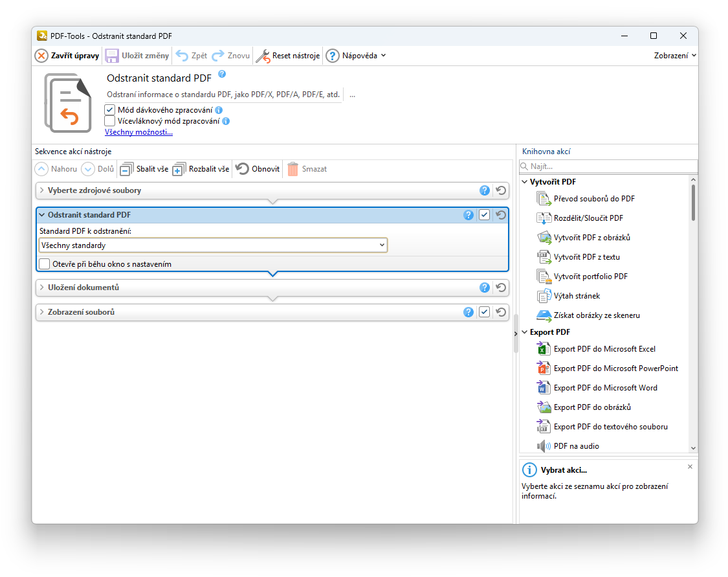
Task: Close the Vybrat akci info panel
Action: (690, 468)
